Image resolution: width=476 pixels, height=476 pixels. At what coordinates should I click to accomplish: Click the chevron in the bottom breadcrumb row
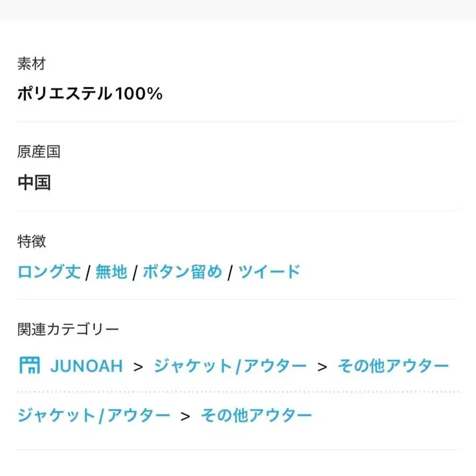click(x=185, y=415)
